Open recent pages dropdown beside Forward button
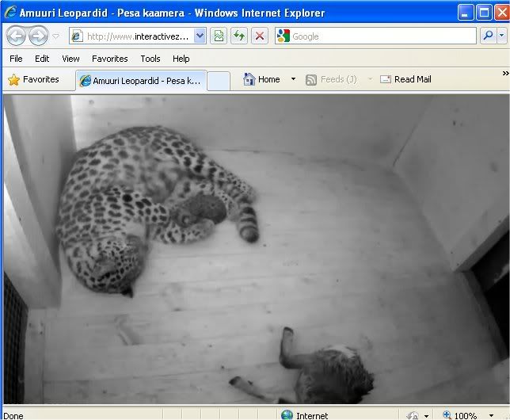The height and width of the screenshot is (420, 510). coord(56,36)
